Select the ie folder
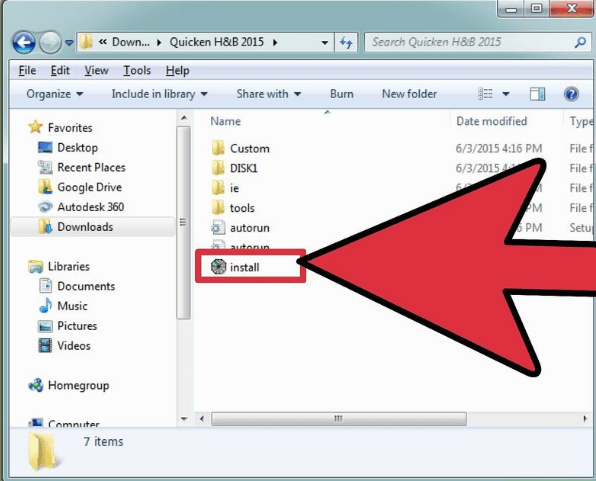Image resolution: width=596 pixels, height=481 pixels. coord(234,188)
